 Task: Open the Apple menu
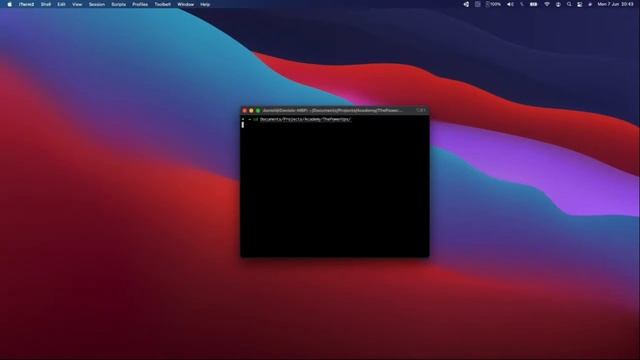click(x=9, y=4)
